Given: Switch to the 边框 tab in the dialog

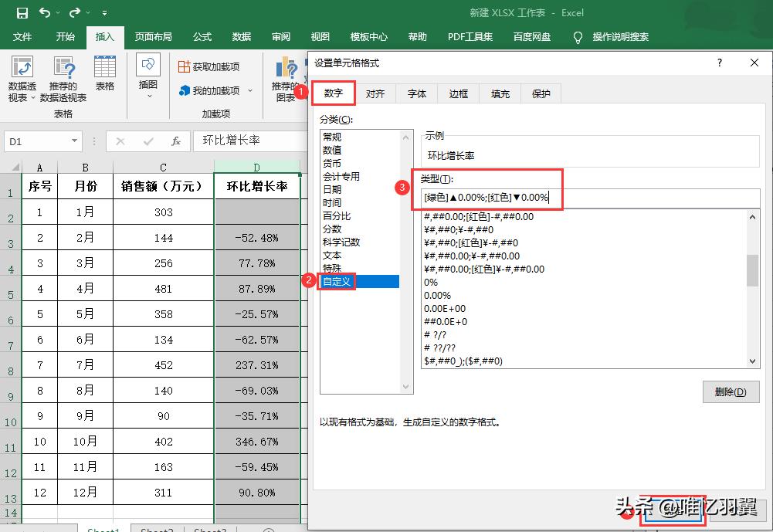Looking at the screenshot, I should click(x=457, y=93).
